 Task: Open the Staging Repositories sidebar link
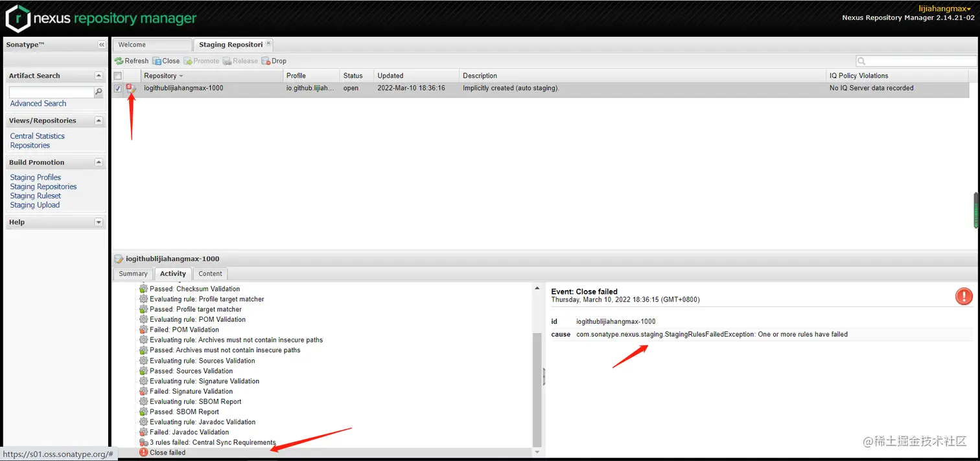tap(43, 186)
